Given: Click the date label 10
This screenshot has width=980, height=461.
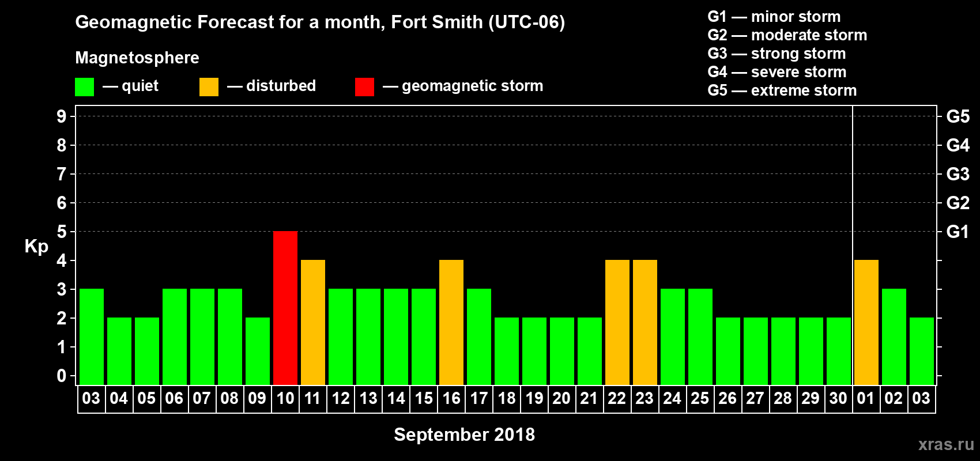Looking at the screenshot, I should click(x=285, y=399).
